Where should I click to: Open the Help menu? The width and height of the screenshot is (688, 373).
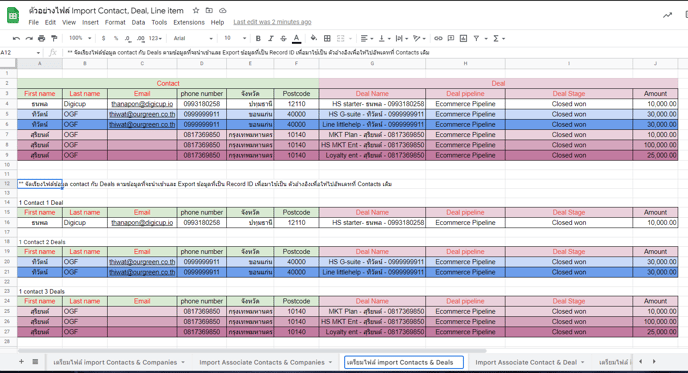click(x=217, y=22)
